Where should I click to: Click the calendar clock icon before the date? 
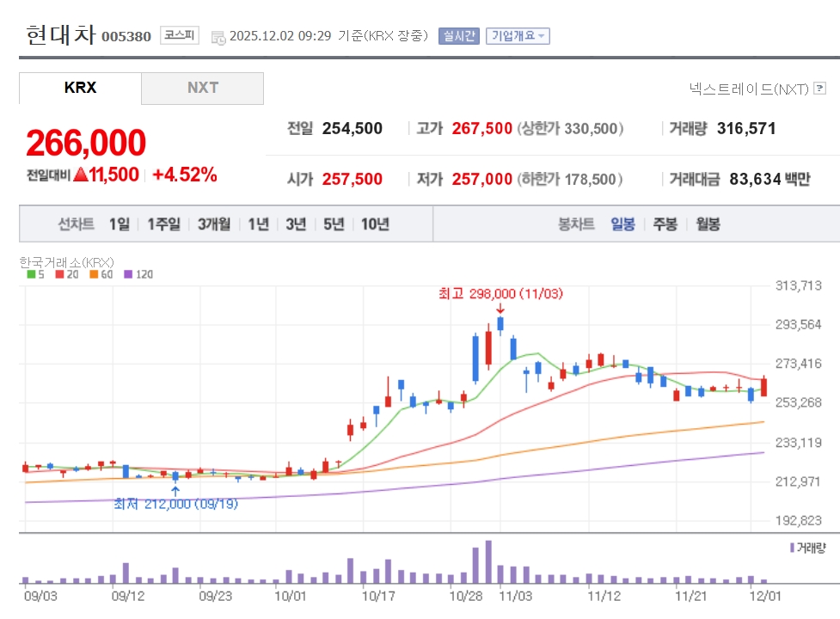pyautogui.click(x=218, y=37)
